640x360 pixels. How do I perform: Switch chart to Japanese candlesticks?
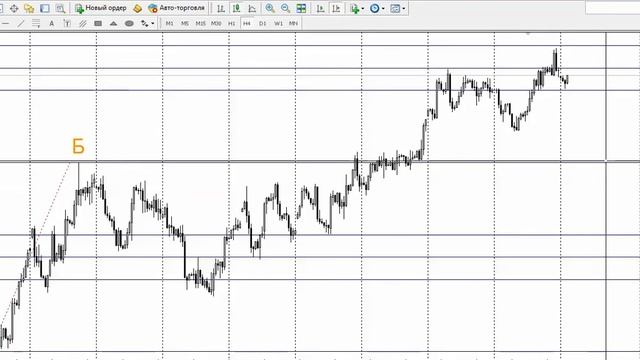[x=236, y=8]
